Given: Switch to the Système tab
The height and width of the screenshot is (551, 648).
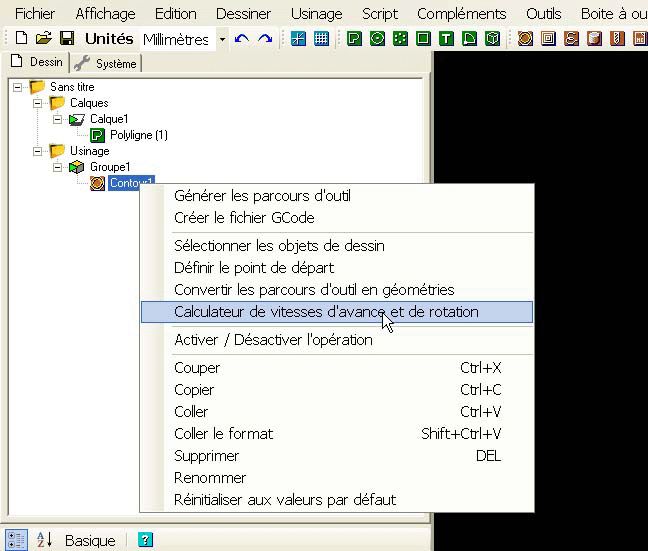Looking at the screenshot, I should pyautogui.click(x=105, y=63).
